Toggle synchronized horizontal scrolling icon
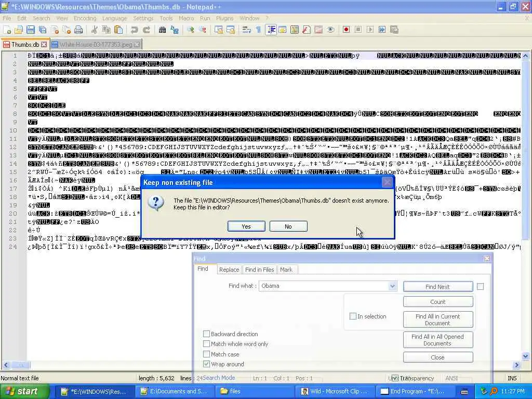The height and width of the screenshot is (399, 532). [x=230, y=30]
